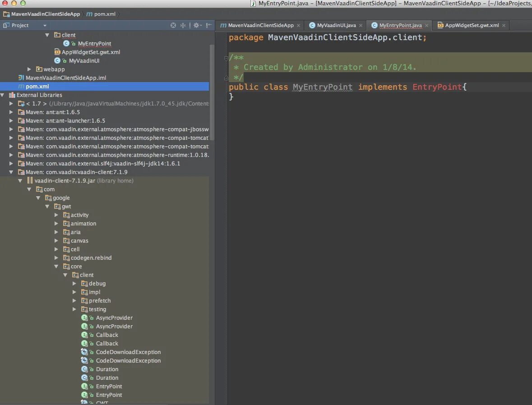This screenshot has width=532, height=405.
Task: Close the MyVaadinUI.java tab
Action: click(361, 25)
